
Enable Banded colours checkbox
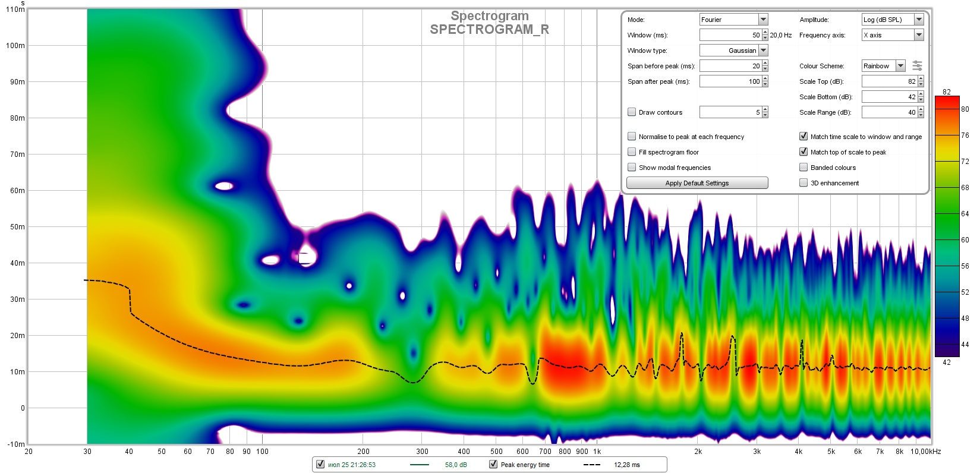(803, 167)
